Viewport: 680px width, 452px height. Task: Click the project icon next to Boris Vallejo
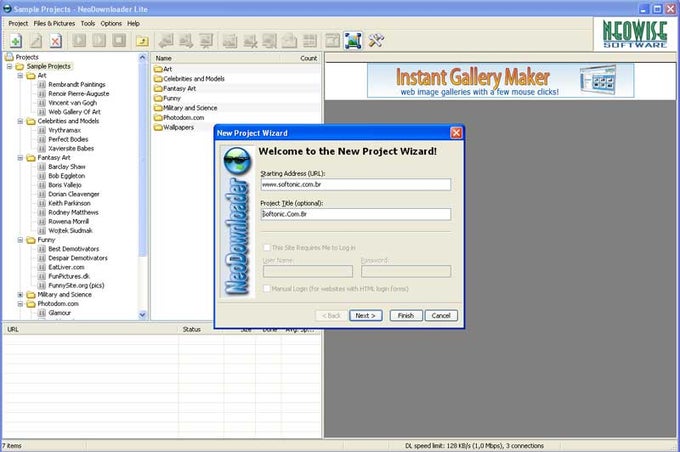(42, 185)
